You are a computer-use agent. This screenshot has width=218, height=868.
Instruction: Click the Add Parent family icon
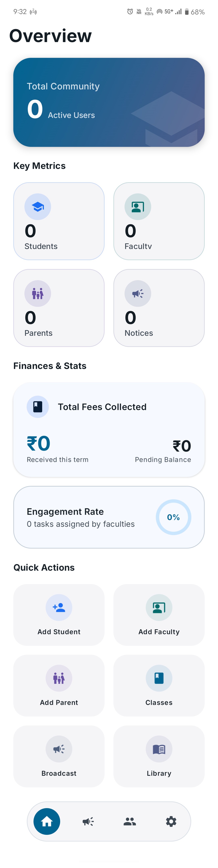(x=59, y=678)
